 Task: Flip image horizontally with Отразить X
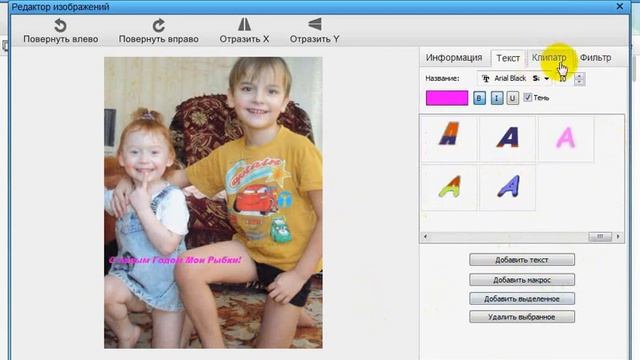point(244,31)
